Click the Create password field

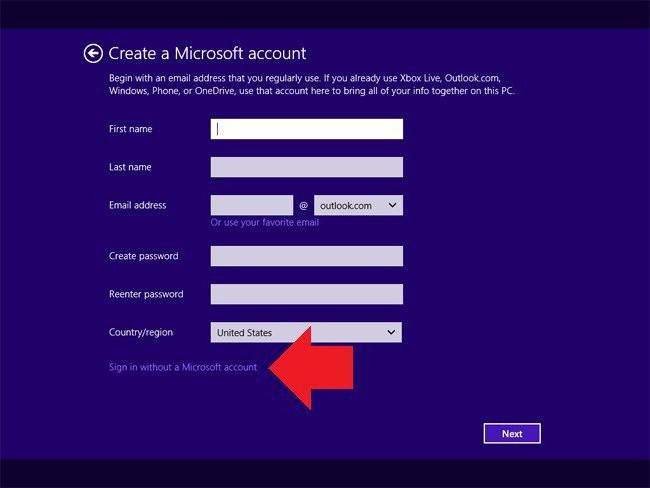coord(306,256)
